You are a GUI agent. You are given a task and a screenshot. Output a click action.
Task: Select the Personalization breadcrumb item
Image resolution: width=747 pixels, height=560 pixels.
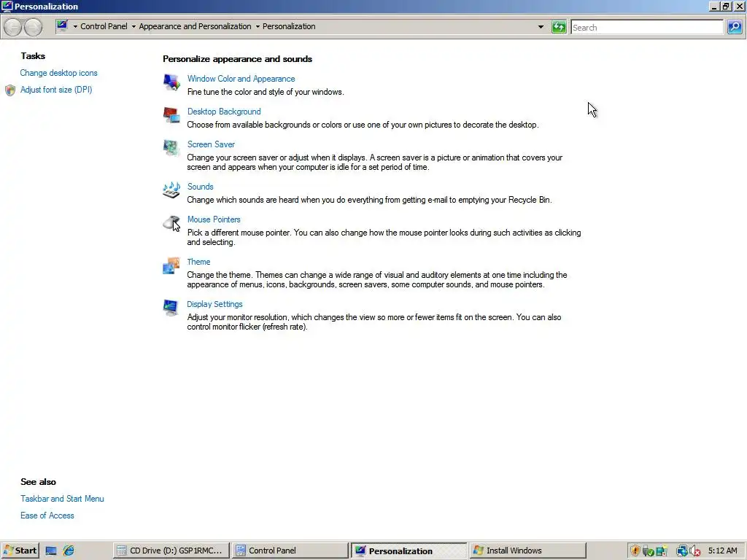click(x=289, y=27)
